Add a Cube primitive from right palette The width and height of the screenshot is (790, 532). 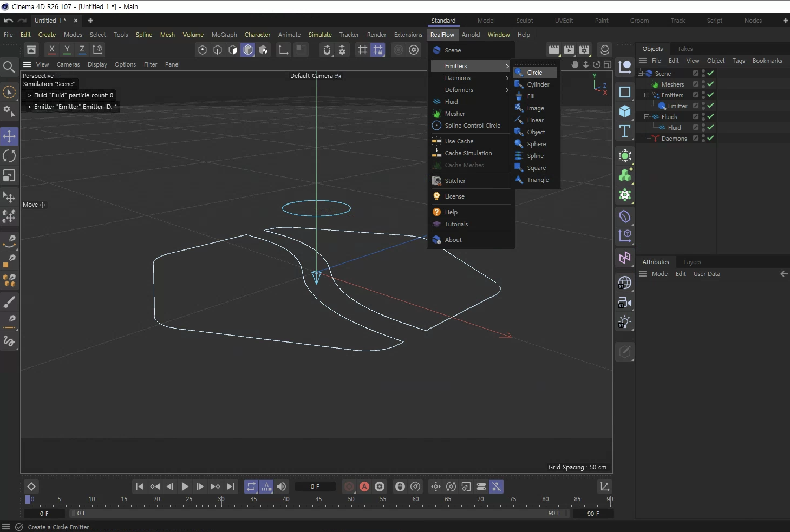pyautogui.click(x=625, y=111)
